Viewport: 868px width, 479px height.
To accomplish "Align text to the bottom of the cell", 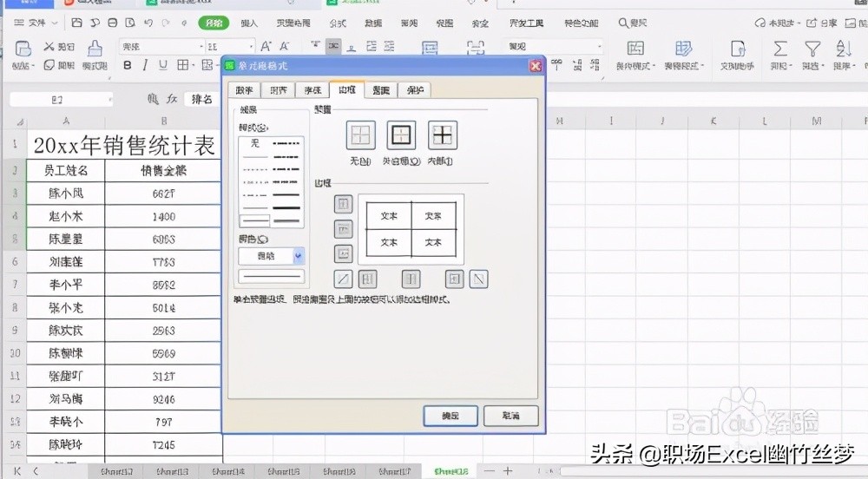I will (x=352, y=46).
